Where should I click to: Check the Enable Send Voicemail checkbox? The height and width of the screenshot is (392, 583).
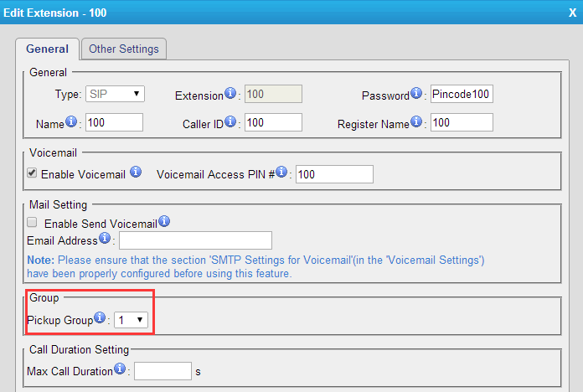32,223
